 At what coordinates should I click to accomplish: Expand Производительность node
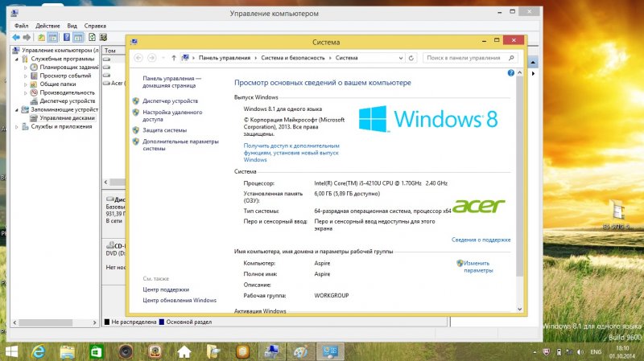click(x=26, y=92)
